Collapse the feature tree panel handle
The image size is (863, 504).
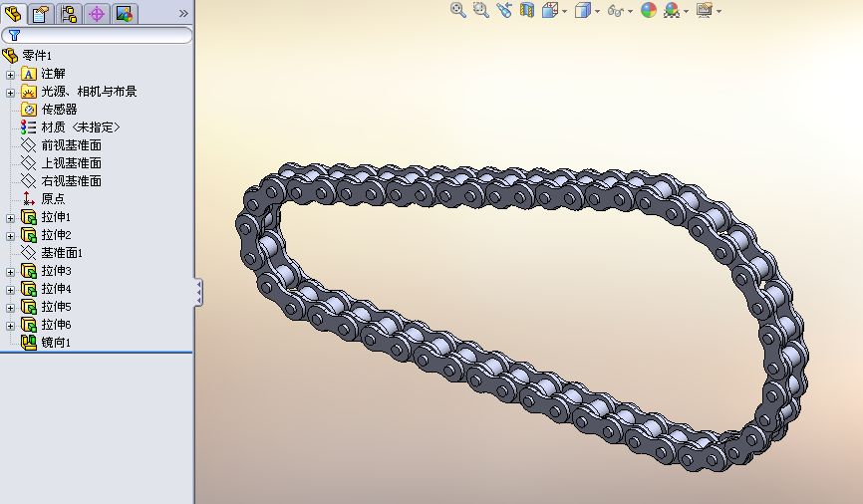coord(198,292)
